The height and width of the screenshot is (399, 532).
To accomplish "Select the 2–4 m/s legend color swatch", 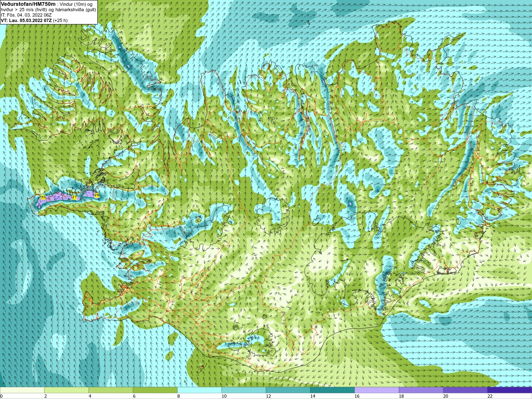I will tap(66, 390).
